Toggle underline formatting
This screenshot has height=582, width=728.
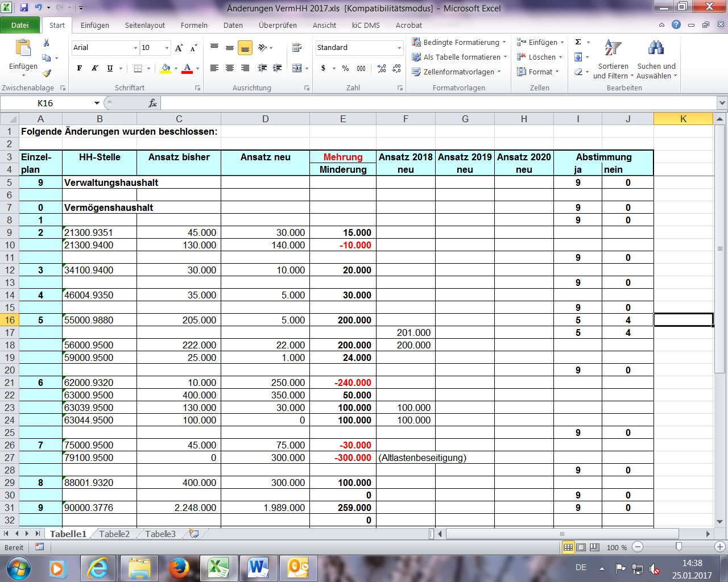tap(110, 68)
